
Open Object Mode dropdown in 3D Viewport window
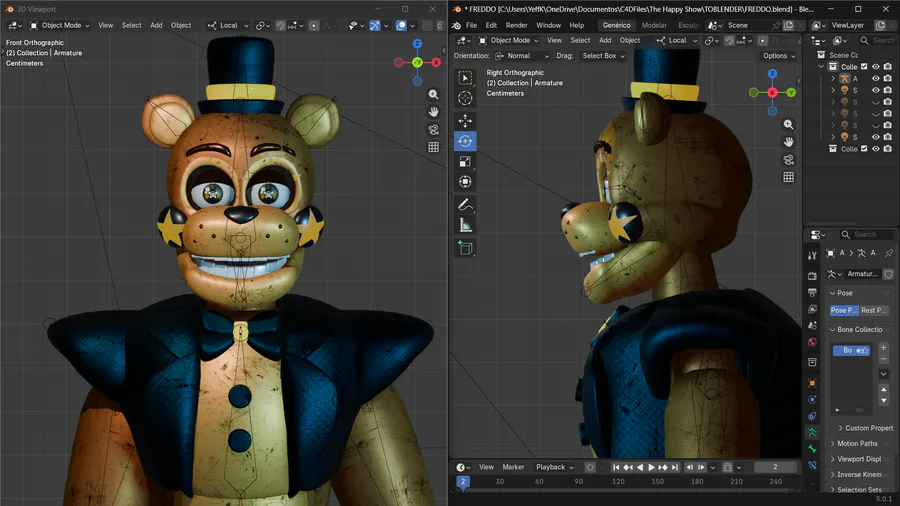[60, 25]
